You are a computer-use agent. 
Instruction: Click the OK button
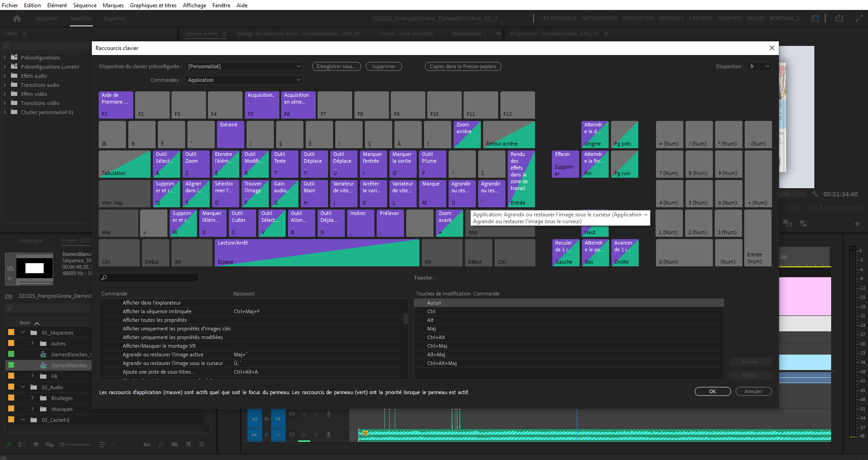712,391
